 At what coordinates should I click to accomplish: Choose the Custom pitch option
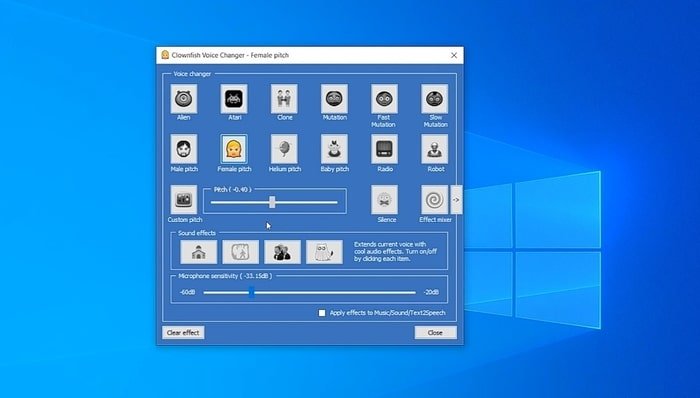point(183,200)
